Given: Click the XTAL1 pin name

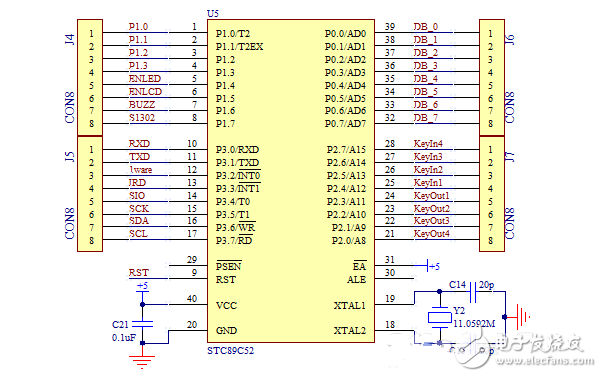Looking at the screenshot, I should tap(349, 306).
